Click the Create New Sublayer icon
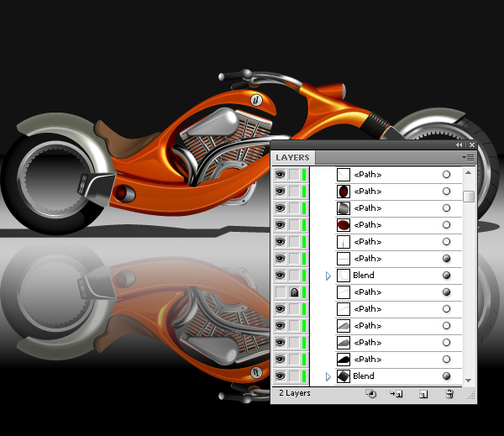This screenshot has width=504, height=436. click(x=397, y=393)
